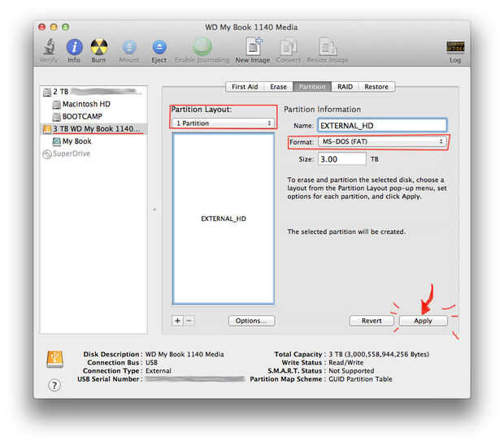Add a partition with plus button

177,321
